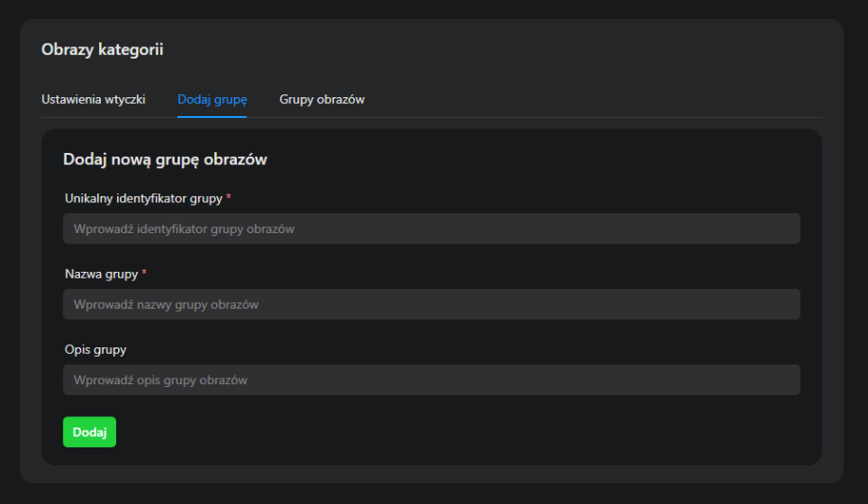Click the 'Obrazy kategorii' page title
This screenshot has height=504, width=868.
pyautogui.click(x=102, y=50)
